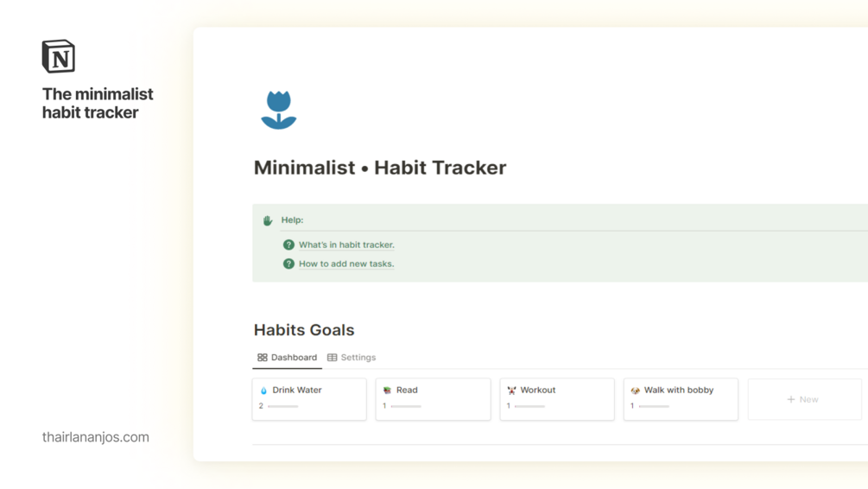This screenshot has width=868, height=489.
Task: Click the books icon on the Read card
Action: coord(387,391)
